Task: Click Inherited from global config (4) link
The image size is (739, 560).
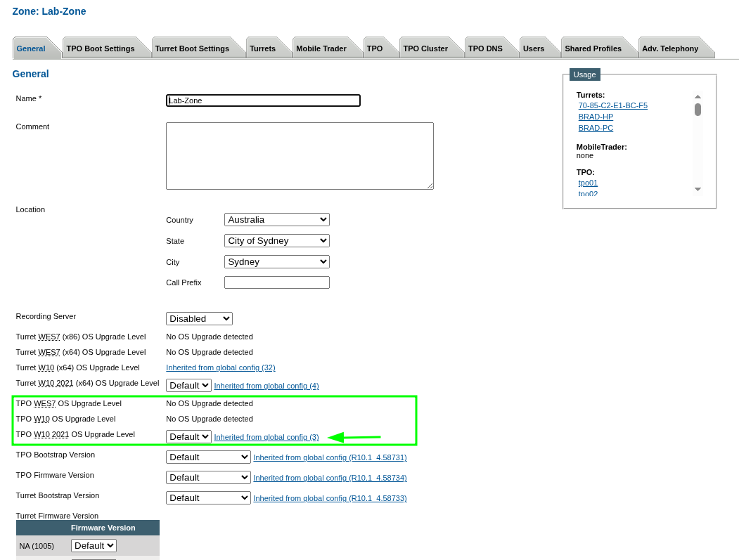Action: click(266, 386)
